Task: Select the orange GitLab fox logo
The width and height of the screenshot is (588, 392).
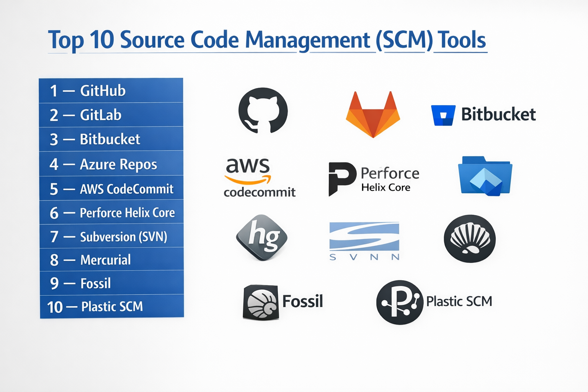Action: pos(373,114)
